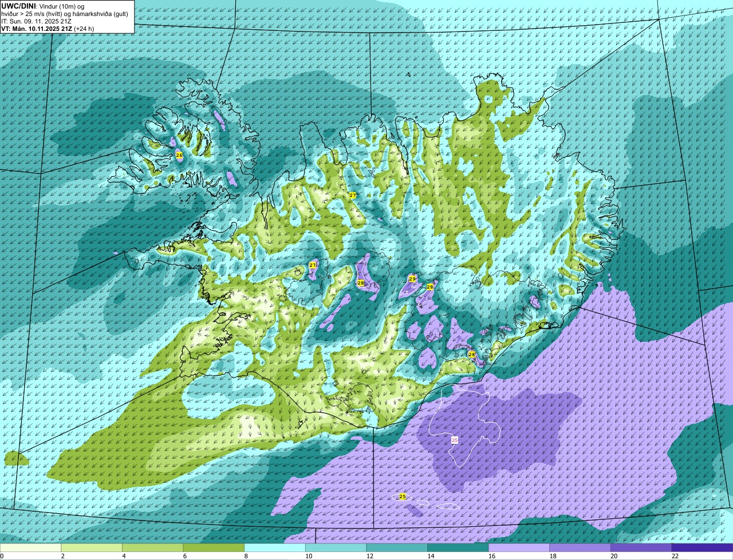Click the yellow 26 gust marker in the Westfjords
This screenshot has width=733, height=560.
(179, 155)
